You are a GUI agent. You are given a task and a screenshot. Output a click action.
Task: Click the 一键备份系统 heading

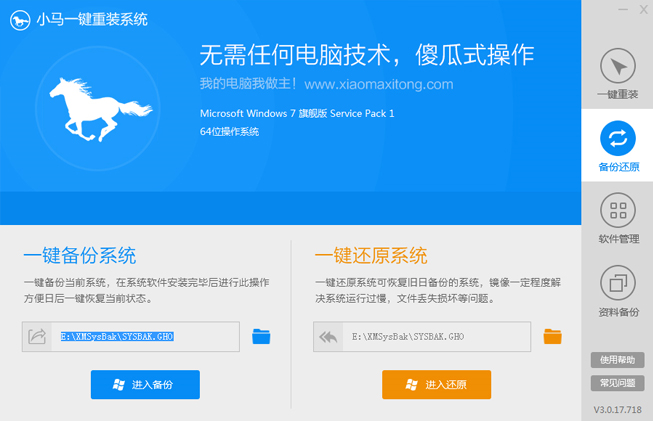tap(79, 255)
